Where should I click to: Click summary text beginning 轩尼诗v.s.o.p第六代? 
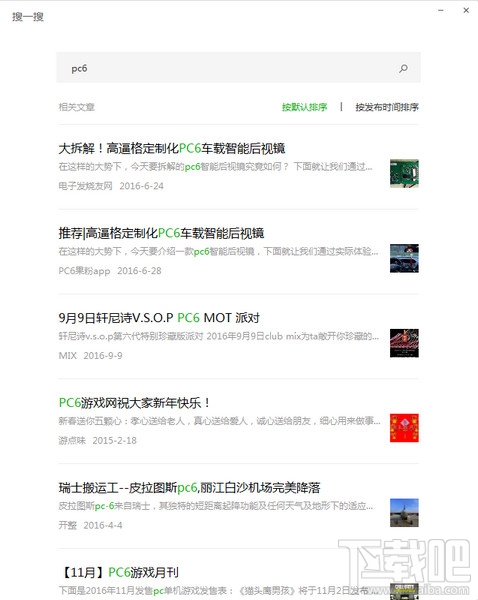point(219,336)
